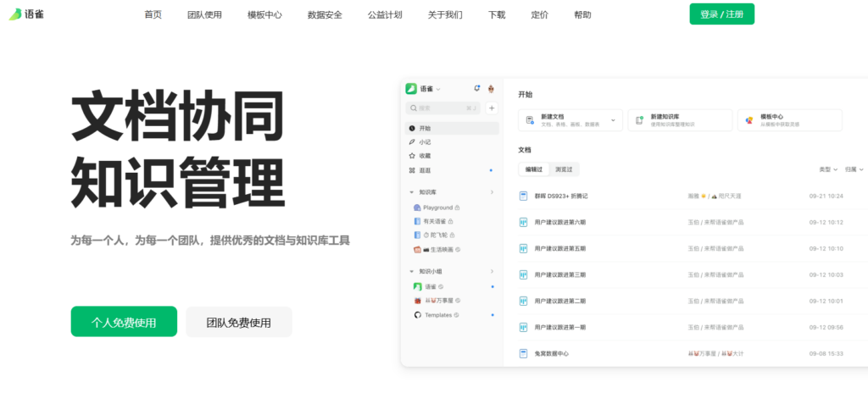
Task: Click the 个人免费使用 button
Action: (124, 322)
